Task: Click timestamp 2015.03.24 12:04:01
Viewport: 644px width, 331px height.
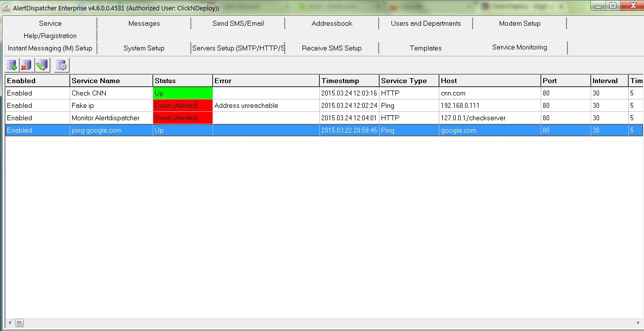Action: [x=349, y=118]
